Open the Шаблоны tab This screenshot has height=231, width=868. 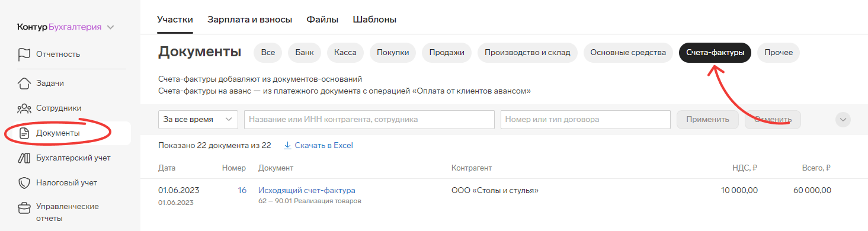click(x=374, y=20)
